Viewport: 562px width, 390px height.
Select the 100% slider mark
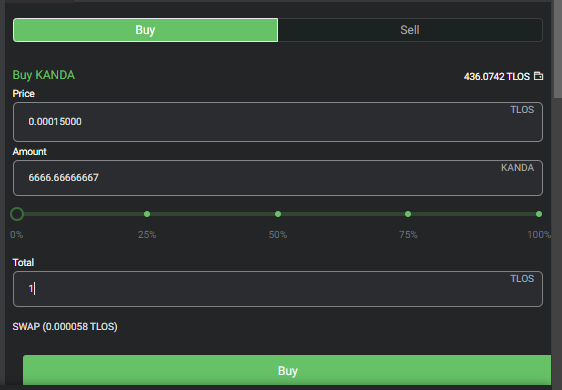pos(539,214)
